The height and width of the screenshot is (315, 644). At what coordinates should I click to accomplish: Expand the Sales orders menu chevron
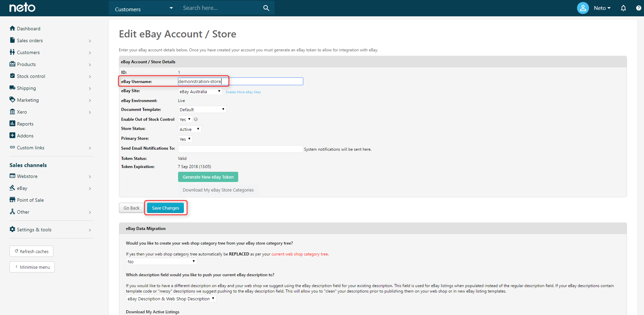coord(90,41)
